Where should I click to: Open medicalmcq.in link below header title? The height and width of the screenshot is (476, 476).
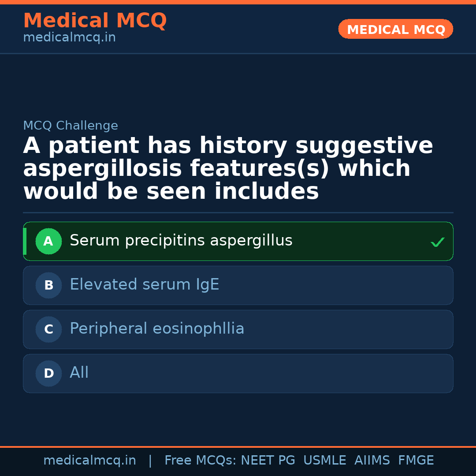click(x=69, y=37)
